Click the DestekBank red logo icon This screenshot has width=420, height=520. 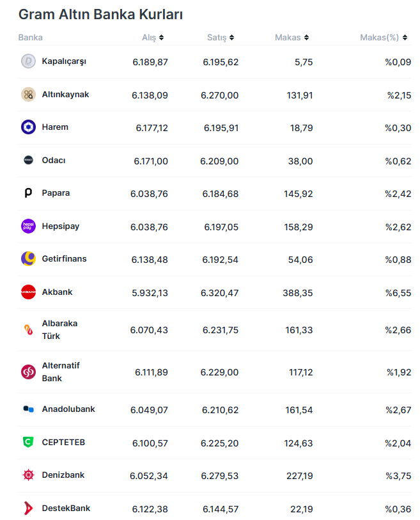click(28, 508)
